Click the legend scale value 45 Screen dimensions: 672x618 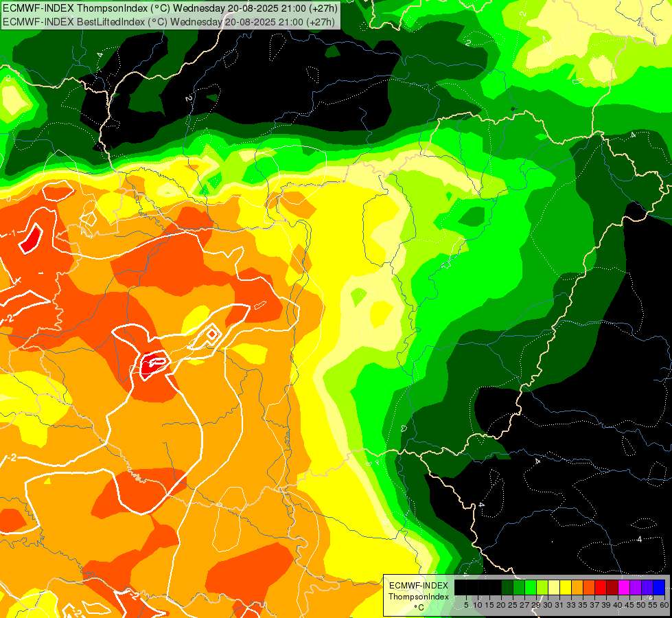629,605
